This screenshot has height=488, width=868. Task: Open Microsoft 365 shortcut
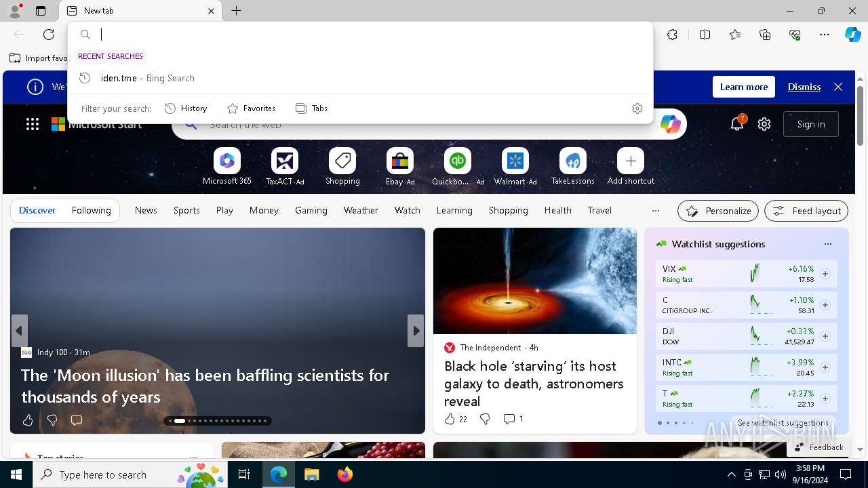pos(227,167)
